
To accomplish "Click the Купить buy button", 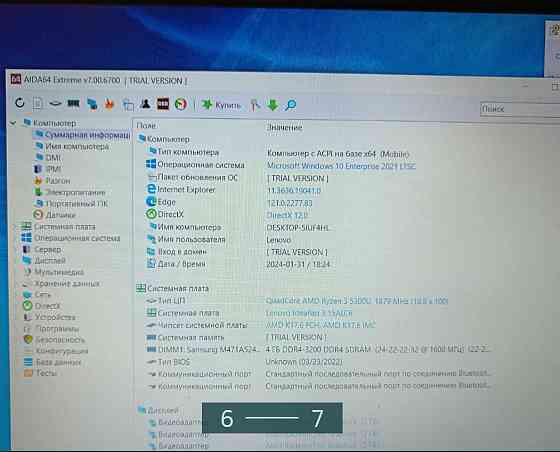I will click(x=221, y=105).
